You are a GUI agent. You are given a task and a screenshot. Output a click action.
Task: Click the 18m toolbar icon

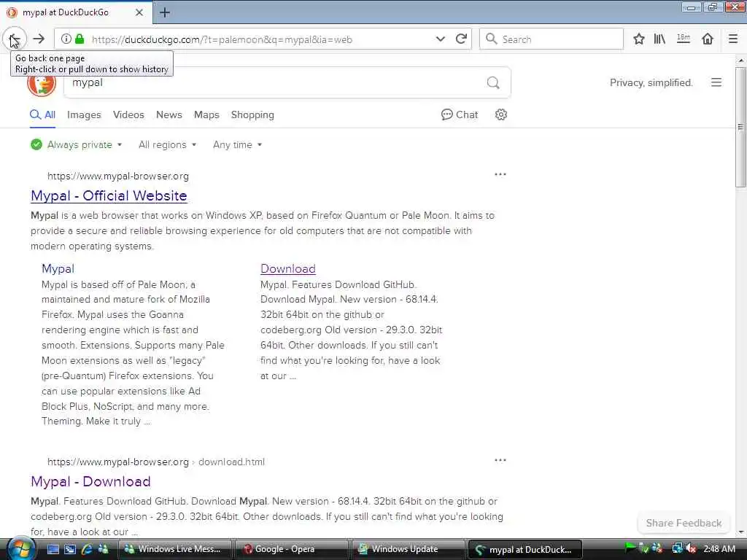tap(683, 39)
